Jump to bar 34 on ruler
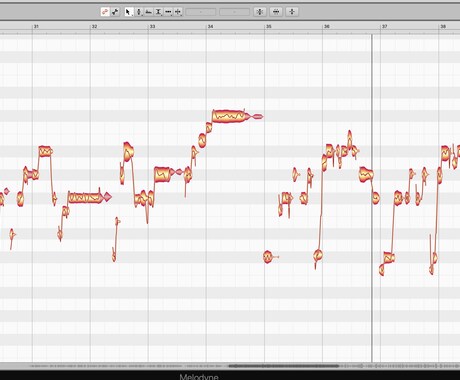460x380 pixels. 210,26
